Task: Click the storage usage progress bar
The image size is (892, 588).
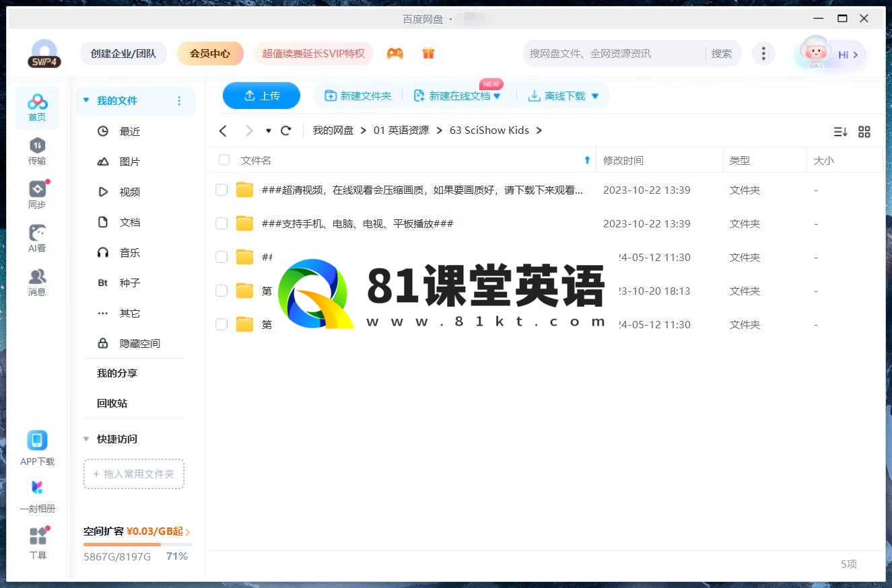Action: pos(138,544)
